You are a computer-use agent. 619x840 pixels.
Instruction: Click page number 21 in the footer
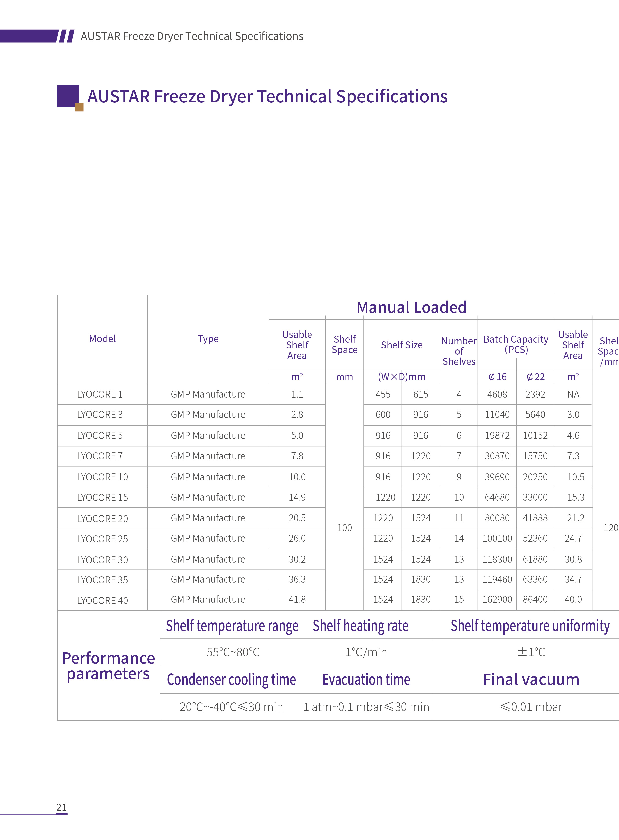click(x=61, y=807)
